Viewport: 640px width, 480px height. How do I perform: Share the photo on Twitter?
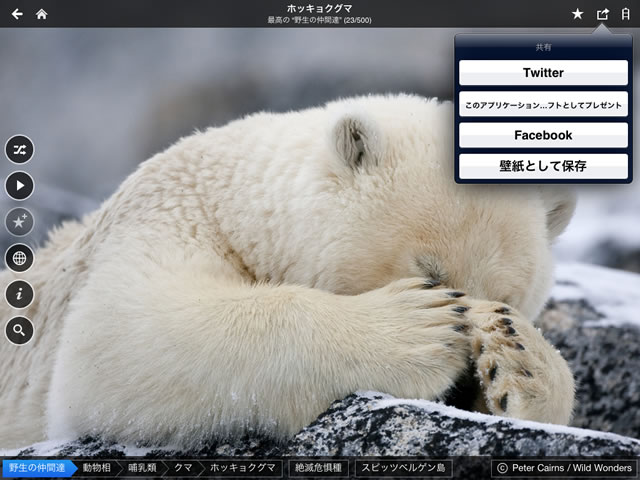[x=543, y=73]
